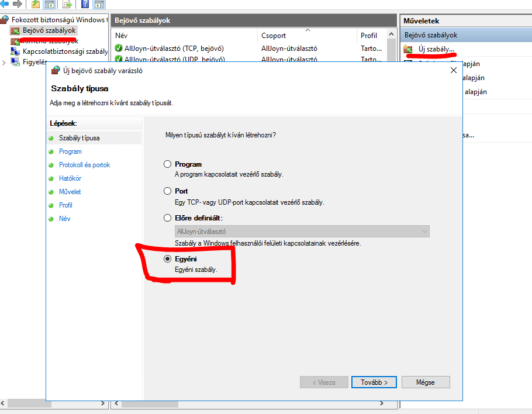
Task: Jump to the Protokoll és portok step
Action: (84, 165)
